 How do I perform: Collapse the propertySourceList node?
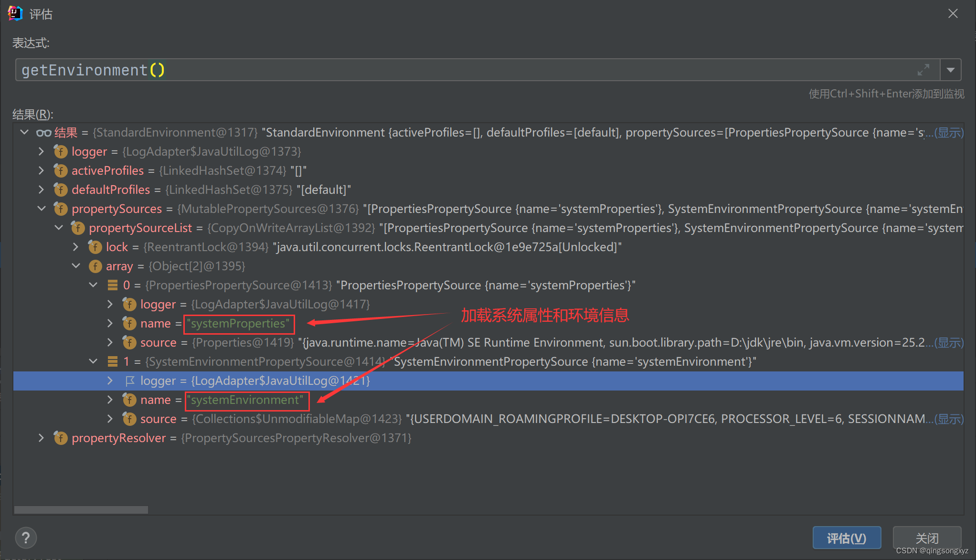pyautogui.click(x=59, y=228)
